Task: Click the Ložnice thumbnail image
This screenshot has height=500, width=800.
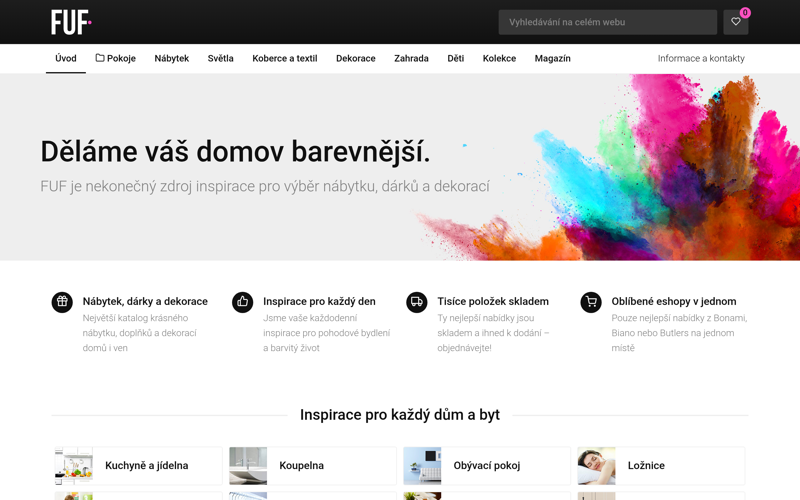Action: [596, 465]
